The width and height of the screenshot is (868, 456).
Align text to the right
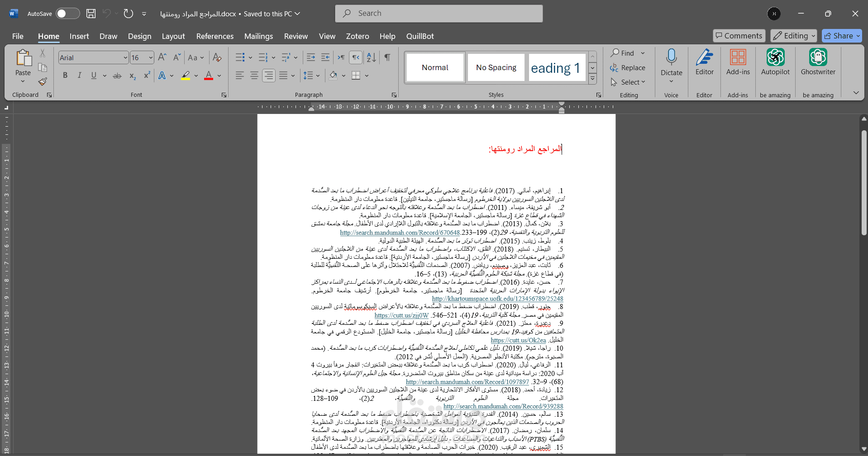(269, 76)
